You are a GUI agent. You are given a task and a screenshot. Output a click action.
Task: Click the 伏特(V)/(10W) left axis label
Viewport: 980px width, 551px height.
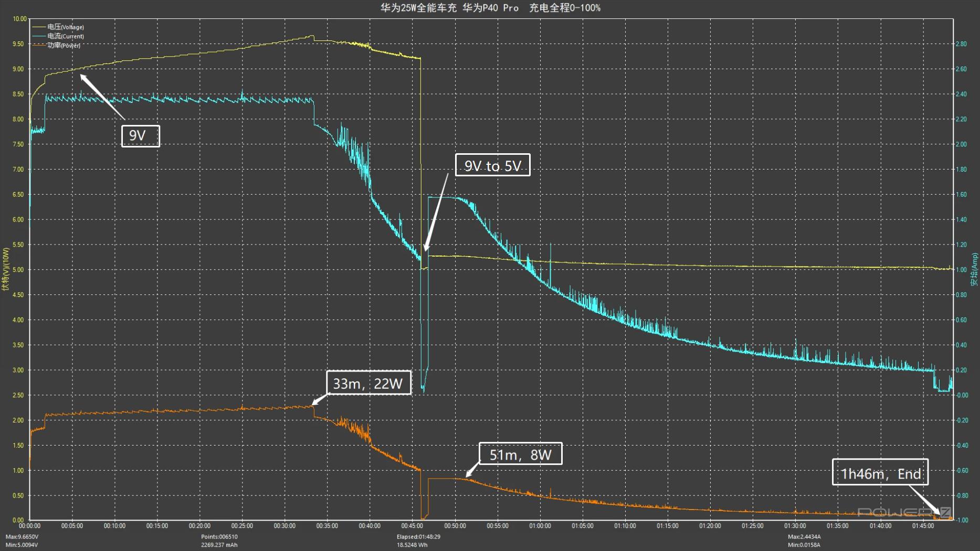[x=6, y=269]
